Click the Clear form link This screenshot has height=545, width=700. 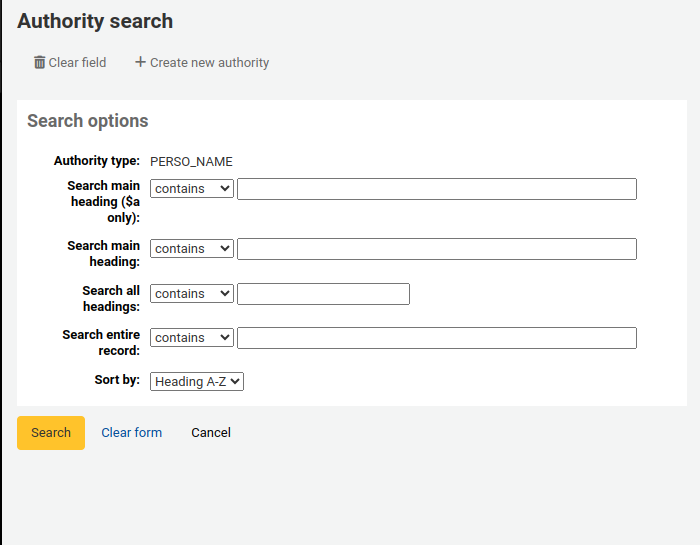click(x=131, y=433)
